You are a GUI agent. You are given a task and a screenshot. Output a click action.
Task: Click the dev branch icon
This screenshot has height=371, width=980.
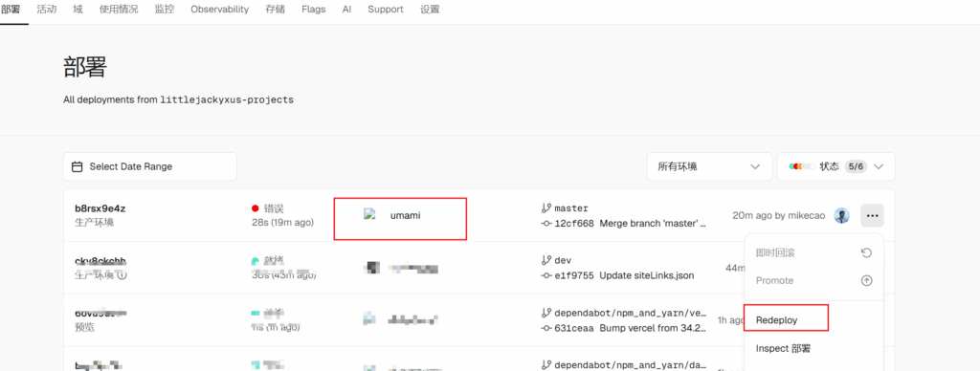(546, 260)
